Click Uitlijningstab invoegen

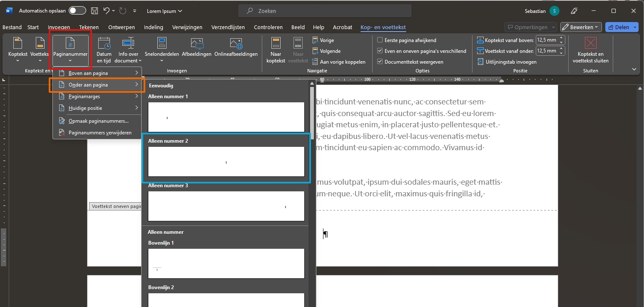click(x=507, y=62)
